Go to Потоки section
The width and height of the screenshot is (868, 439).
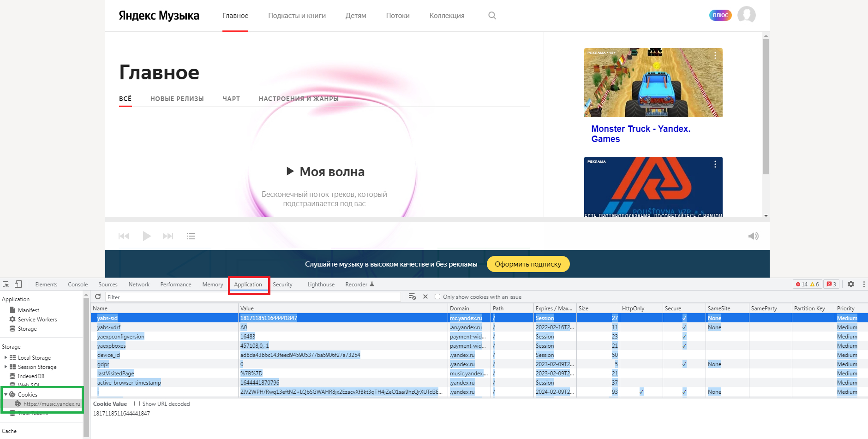click(398, 16)
